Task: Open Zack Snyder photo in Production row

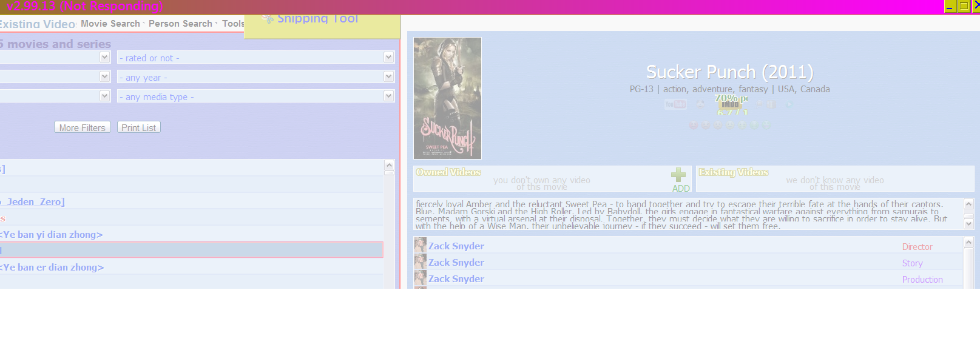Action: click(x=421, y=278)
